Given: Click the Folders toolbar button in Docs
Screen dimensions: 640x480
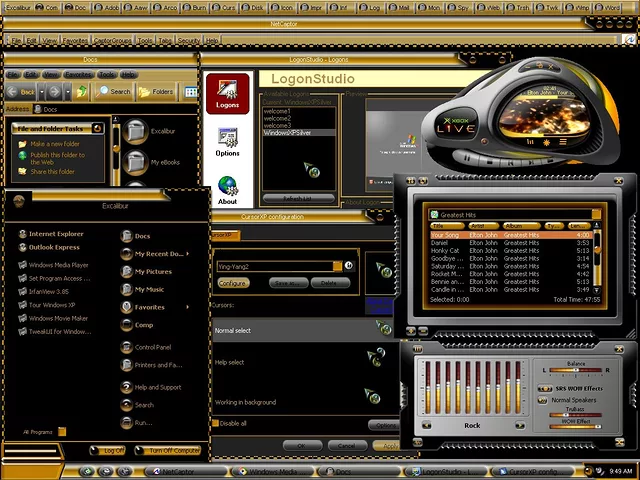Looking at the screenshot, I should click(155, 91).
